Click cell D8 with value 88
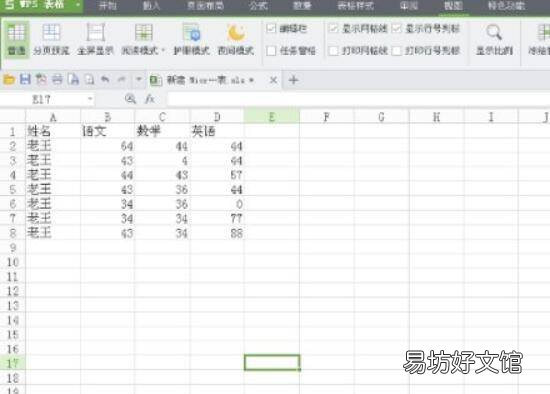This screenshot has height=394, width=550. 217,233
